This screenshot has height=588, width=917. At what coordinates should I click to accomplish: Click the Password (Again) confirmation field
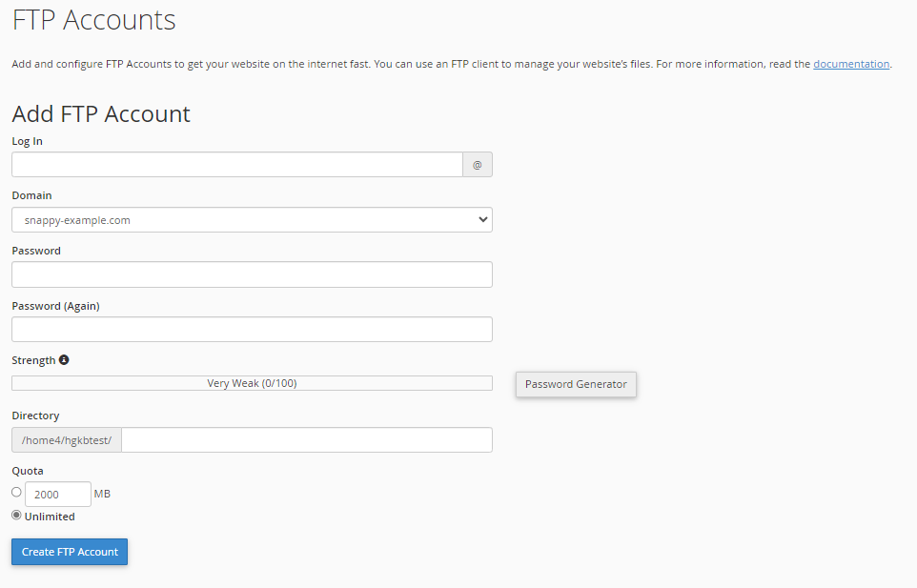[x=251, y=329]
